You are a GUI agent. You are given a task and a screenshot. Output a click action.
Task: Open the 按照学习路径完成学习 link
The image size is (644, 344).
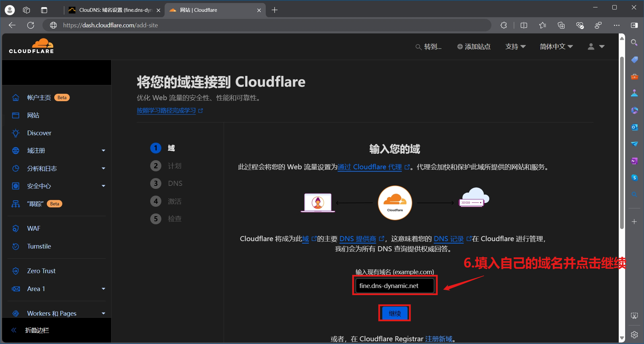[166, 111]
